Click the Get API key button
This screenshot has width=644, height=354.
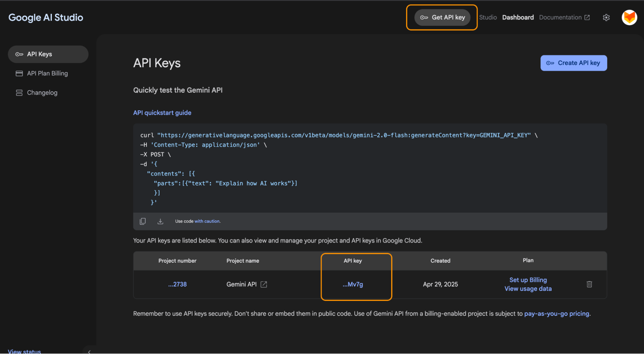tap(442, 17)
